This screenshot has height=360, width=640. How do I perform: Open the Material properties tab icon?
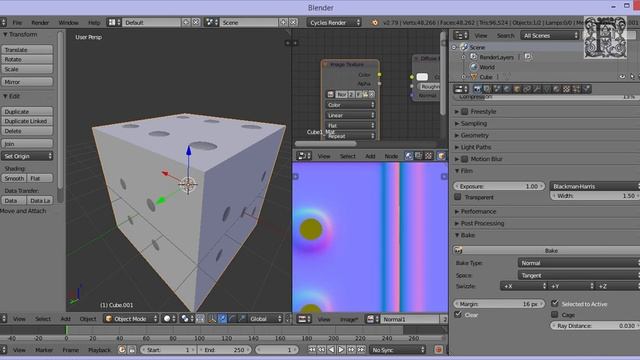pos(556,89)
